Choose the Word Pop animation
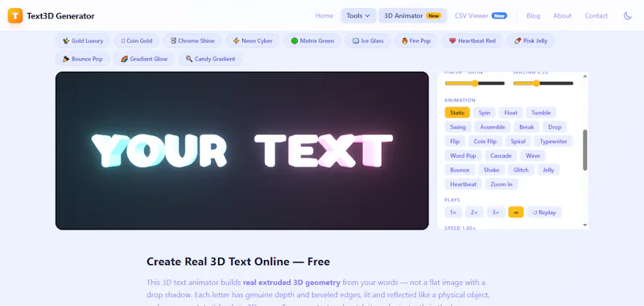 pos(463,155)
